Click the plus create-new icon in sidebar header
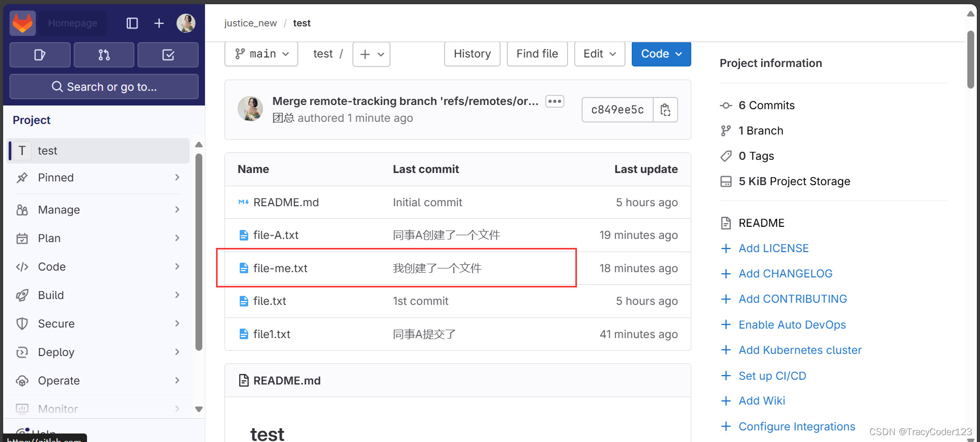 [x=159, y=23]
